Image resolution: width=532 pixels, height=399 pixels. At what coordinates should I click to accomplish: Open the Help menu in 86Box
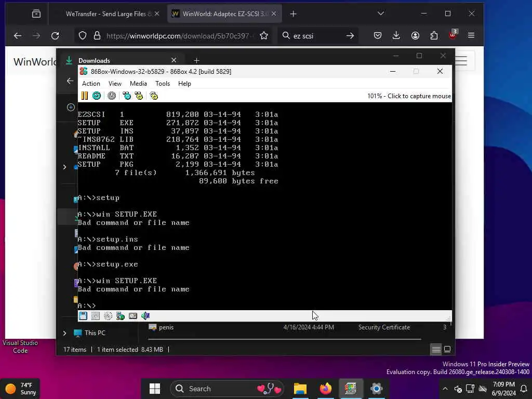[x=184, y=84]
